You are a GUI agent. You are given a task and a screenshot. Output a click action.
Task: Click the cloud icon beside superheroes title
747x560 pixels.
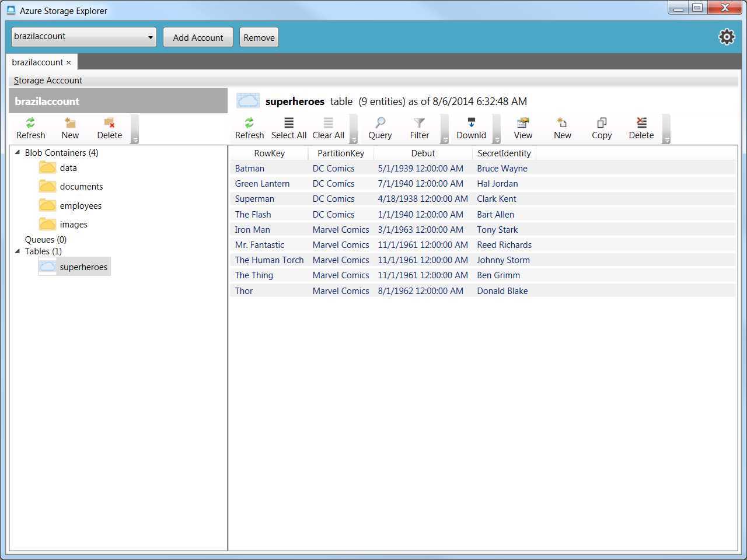pyautogui.click(x=248, y=101)
